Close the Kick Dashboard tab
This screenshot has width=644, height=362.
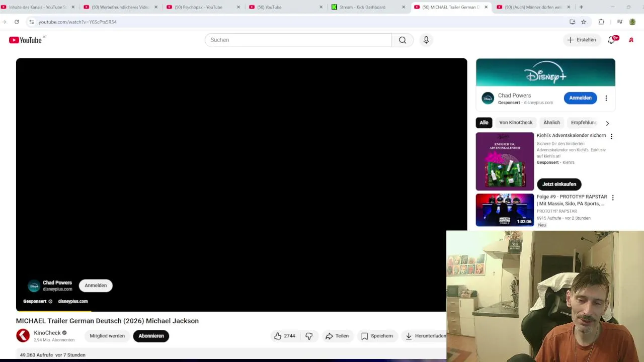point(404,7)
